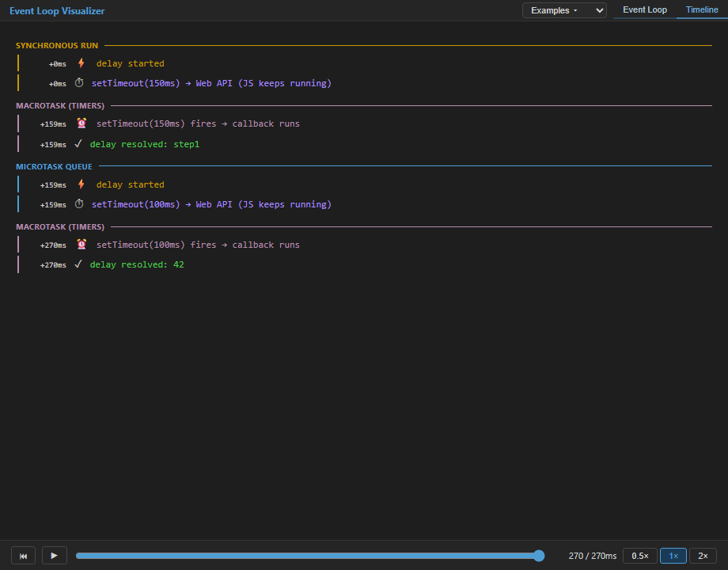
Task: Click the first MACROTASK (TIMERS) header above +159ms
Action: pos(60,106)
